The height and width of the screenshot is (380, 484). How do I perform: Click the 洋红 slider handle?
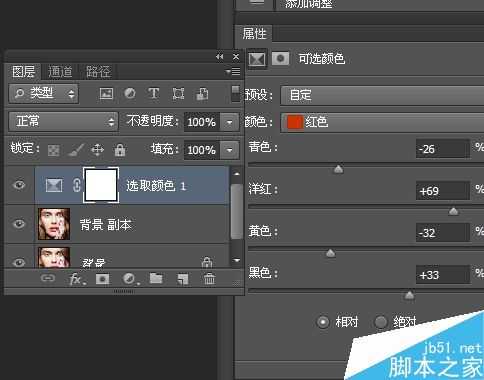(453, 211)
